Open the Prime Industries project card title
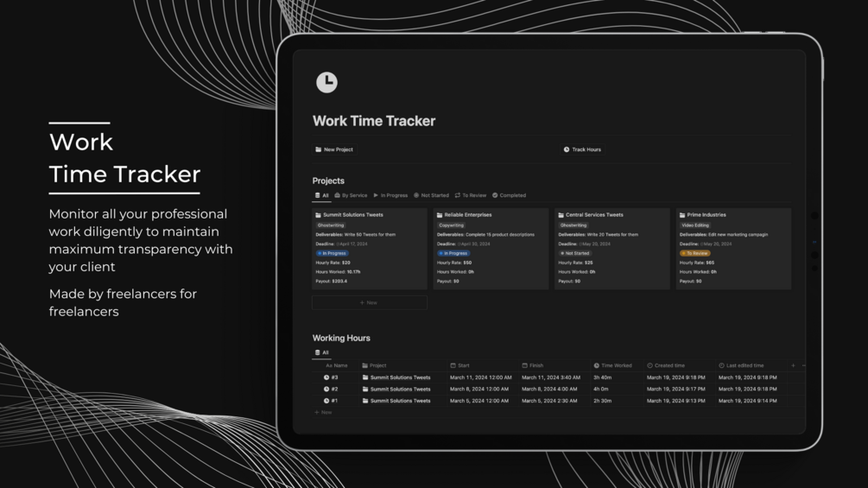 point(706,215)
